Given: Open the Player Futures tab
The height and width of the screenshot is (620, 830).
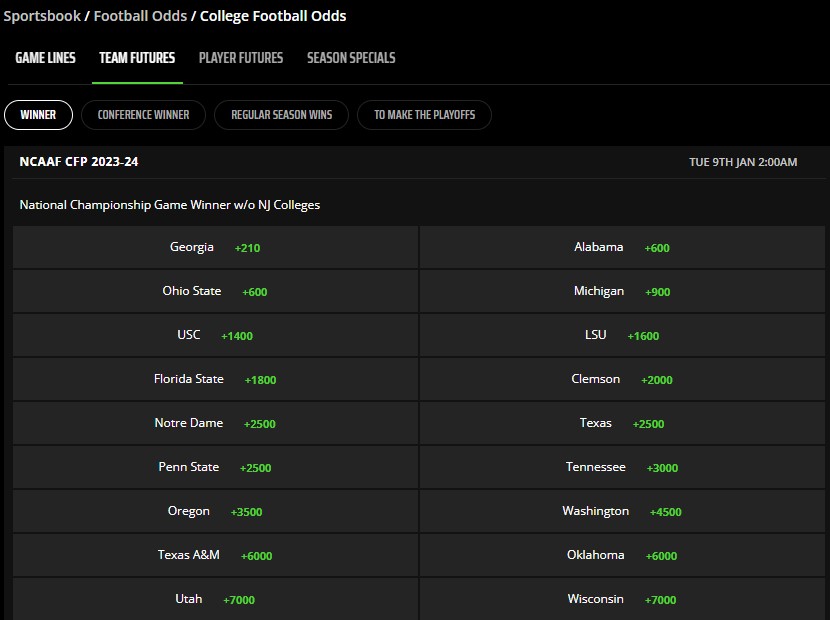Looking at the screenshot, I should click(x=240, y=58).
